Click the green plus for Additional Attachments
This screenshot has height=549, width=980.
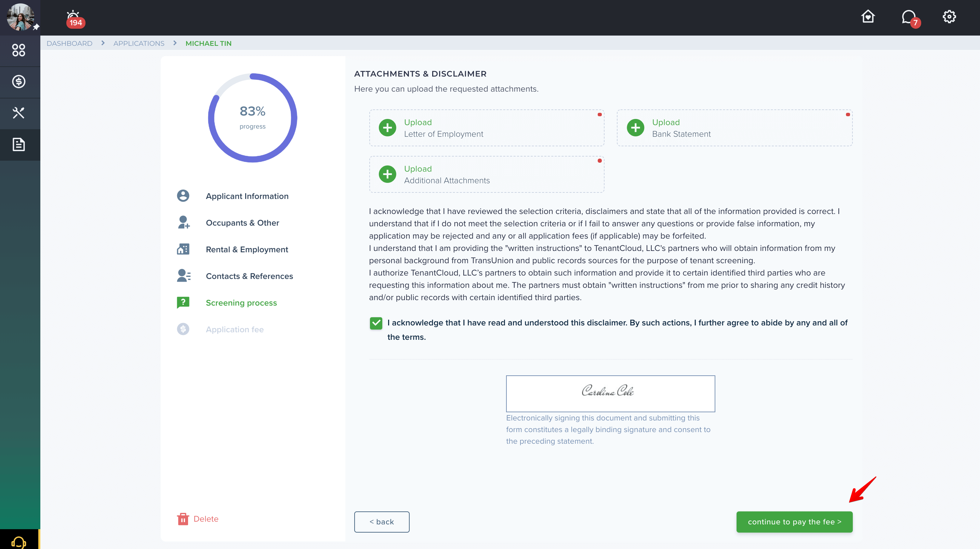click(x=387, y=174)
